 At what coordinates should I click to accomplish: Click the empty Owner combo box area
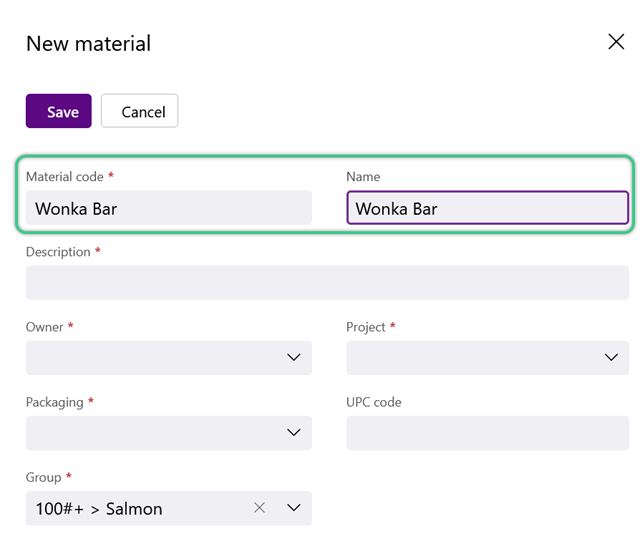tap(155, 358)
